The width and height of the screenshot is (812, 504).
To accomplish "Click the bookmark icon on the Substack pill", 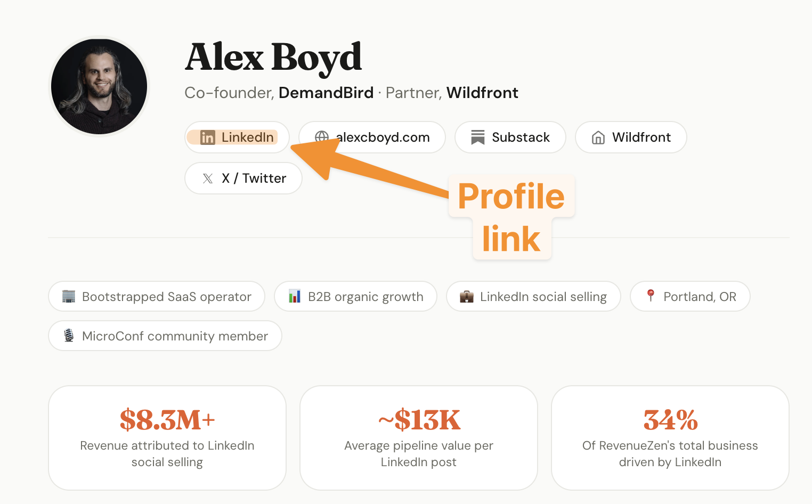I will pos(477,137).
